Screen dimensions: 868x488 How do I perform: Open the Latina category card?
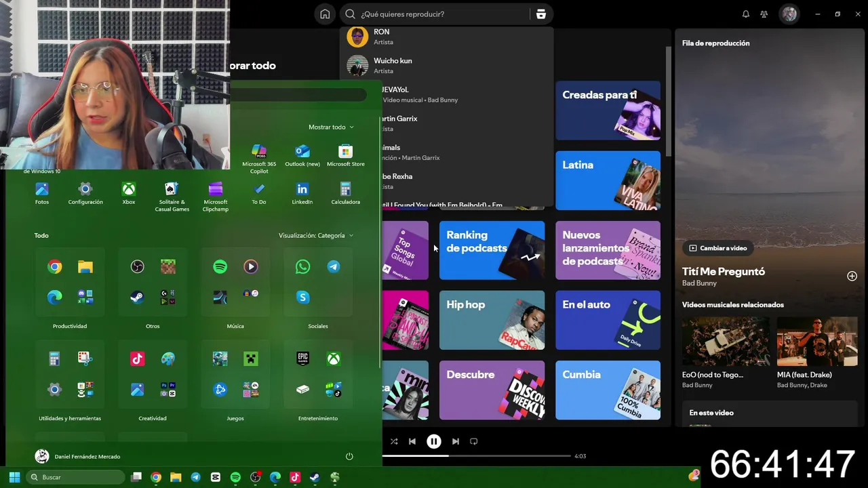[x=608, y=180]
